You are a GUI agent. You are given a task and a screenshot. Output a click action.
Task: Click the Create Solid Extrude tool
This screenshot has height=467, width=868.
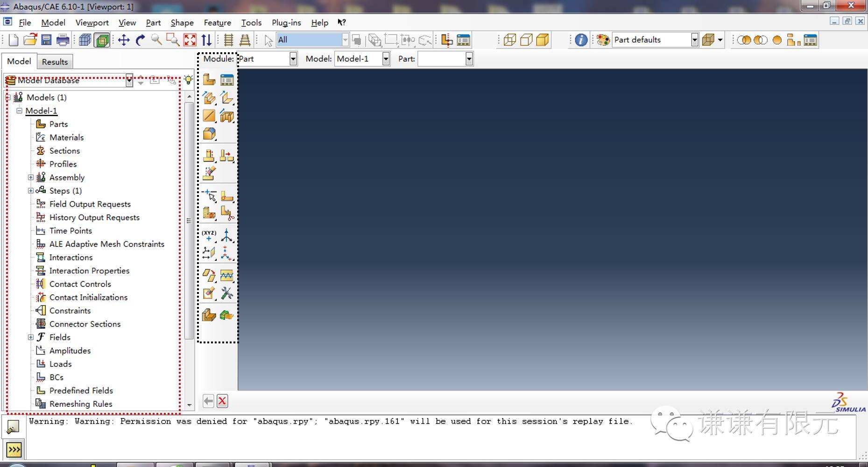pos(209,98)
